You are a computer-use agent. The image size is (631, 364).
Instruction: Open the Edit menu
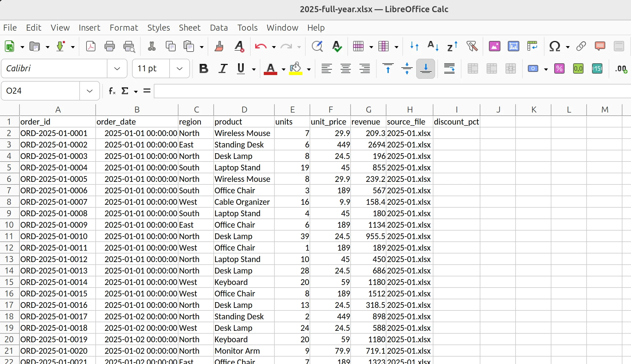(x=34, y=27)
